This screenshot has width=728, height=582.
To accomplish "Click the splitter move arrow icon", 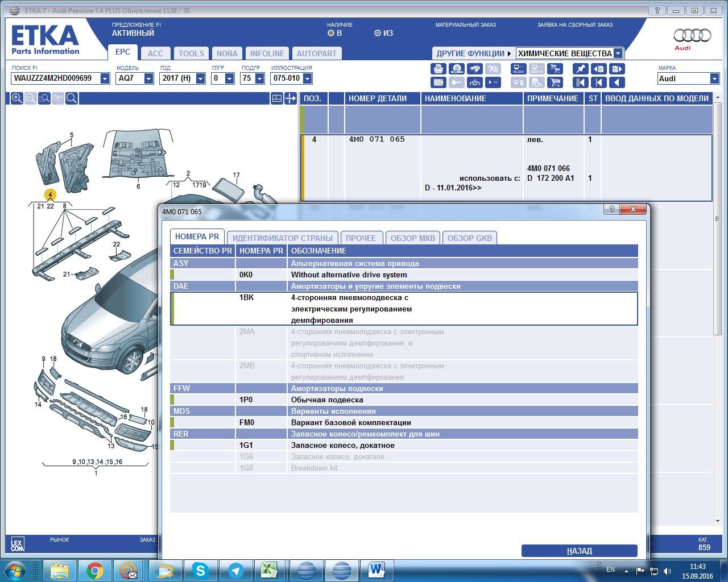I will 291,98.
